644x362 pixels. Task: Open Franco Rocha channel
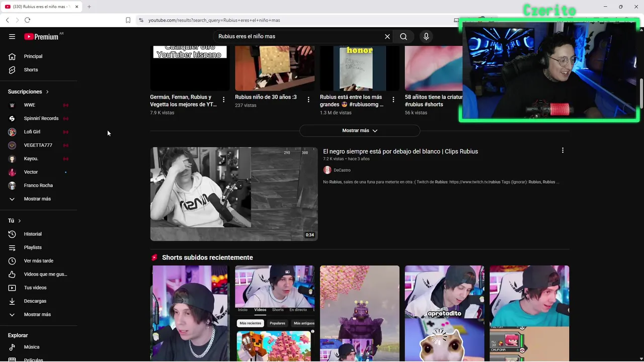(38, 186)
